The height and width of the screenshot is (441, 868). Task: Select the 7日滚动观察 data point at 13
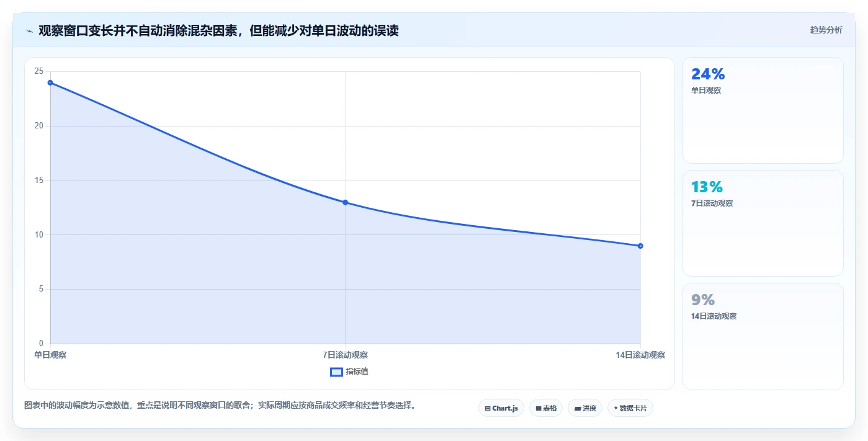[346, 202]
